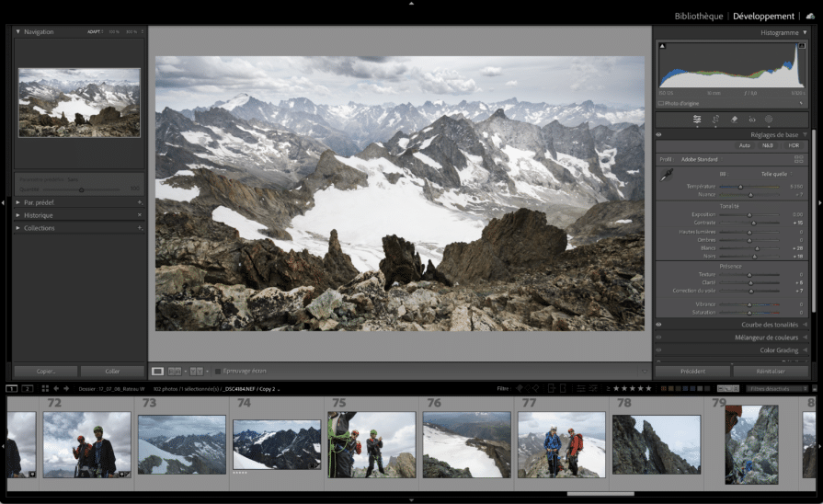Image resolution: width=823 pixels, height=504 pixels.
Task: Click the Copier... button
Action: (45, 372)
